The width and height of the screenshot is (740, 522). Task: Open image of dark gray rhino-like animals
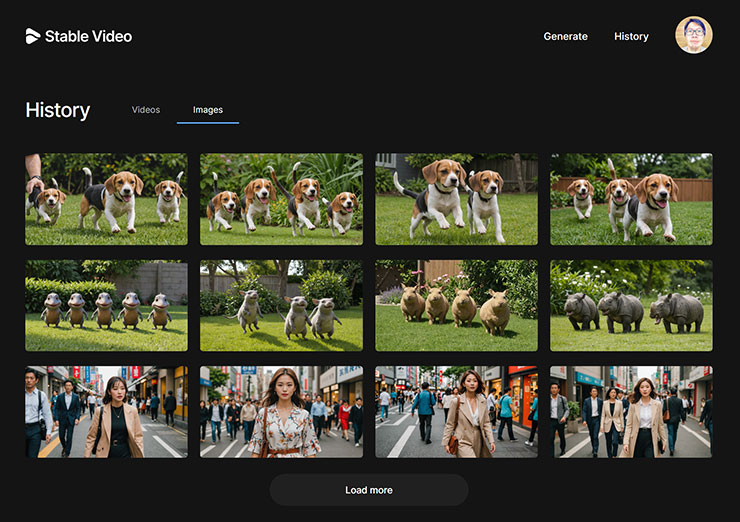[631, 306]
